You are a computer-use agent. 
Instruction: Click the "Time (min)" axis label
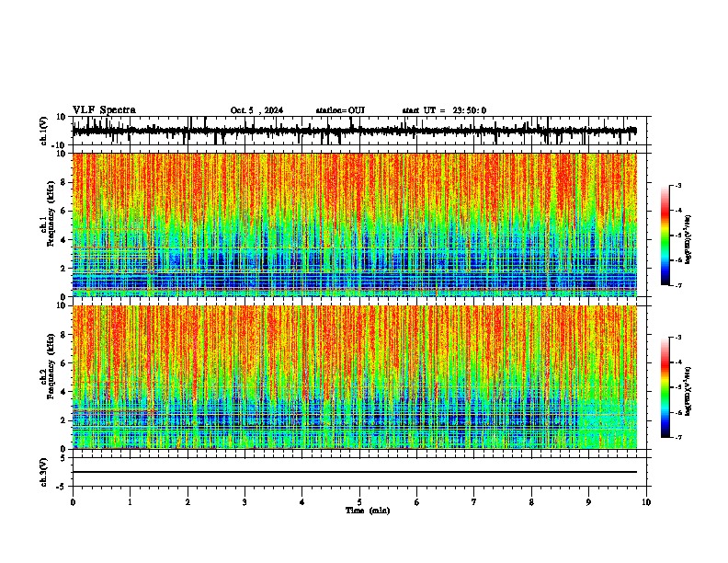tap(368, 511)
